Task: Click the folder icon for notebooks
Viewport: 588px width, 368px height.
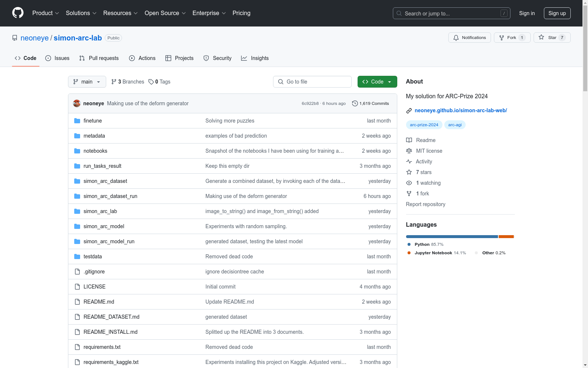Action: coord(77,151)
